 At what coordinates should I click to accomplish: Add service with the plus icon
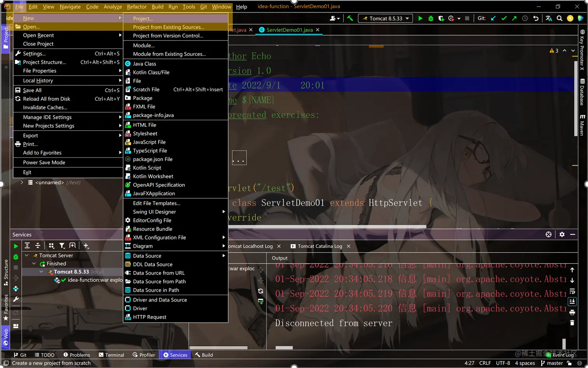click(x=86, y=245)
